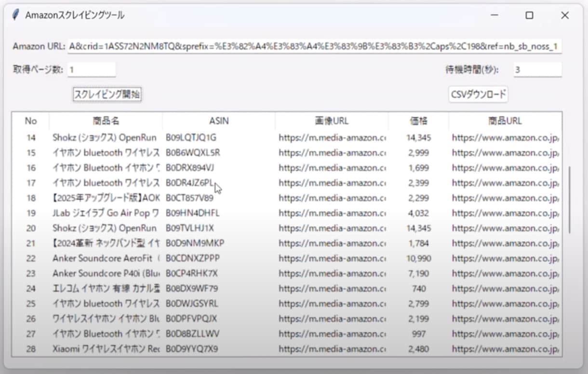
Task: Close the Amazonスクレイピングツール window
Action: 565,15
